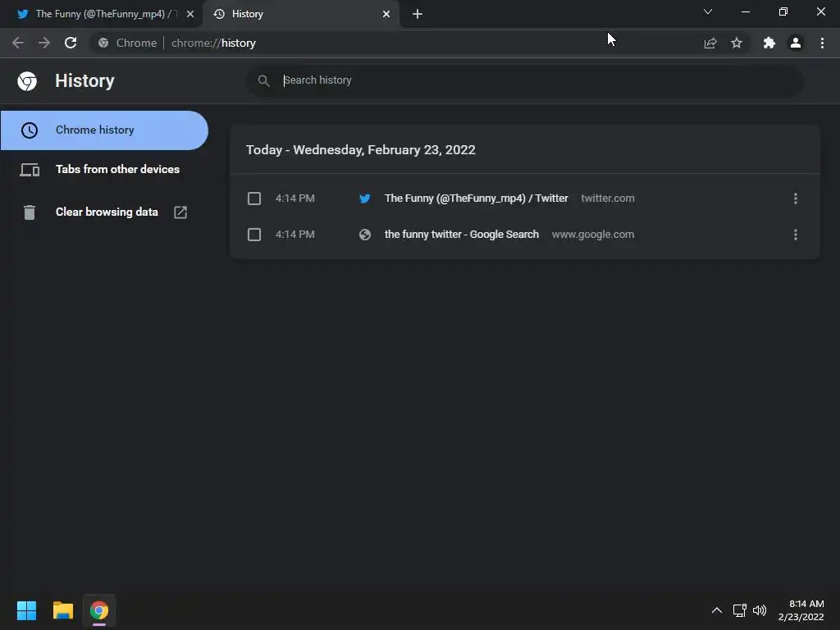Click the devices icon in sidebar

[30, 170]
